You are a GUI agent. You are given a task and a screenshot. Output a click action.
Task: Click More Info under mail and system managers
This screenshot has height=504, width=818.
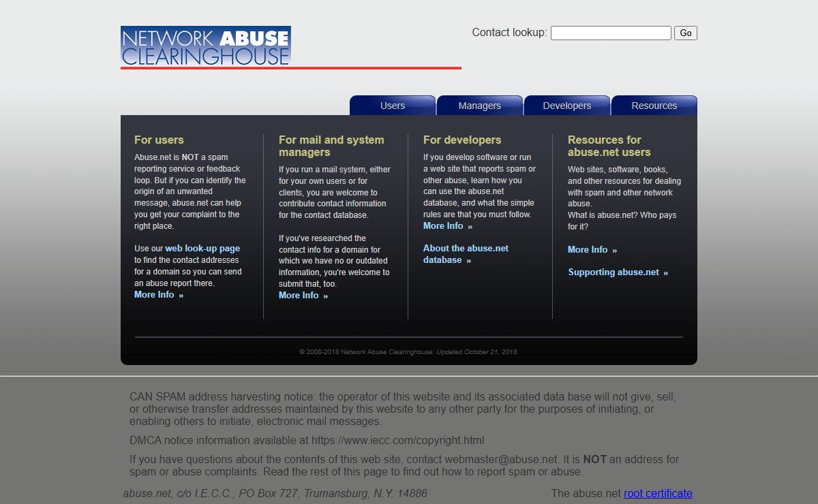pyautogui.click(x=303, y=295)
